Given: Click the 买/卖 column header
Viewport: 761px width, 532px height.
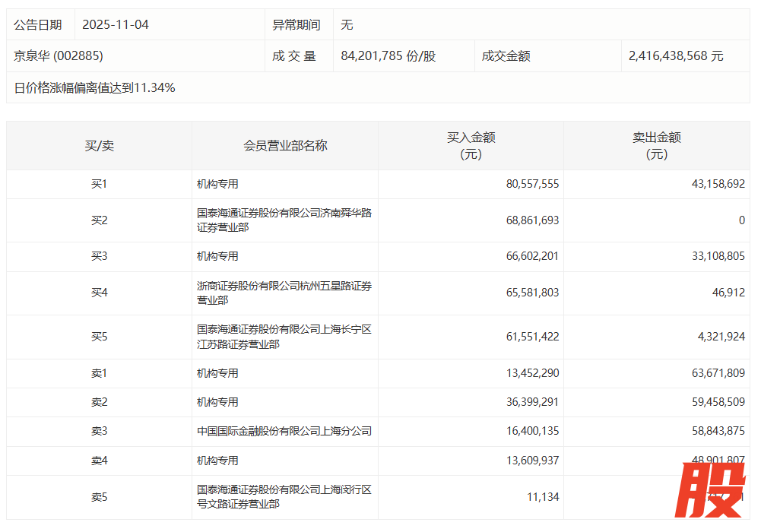Looking at the screenshot, I should point(99,145).
